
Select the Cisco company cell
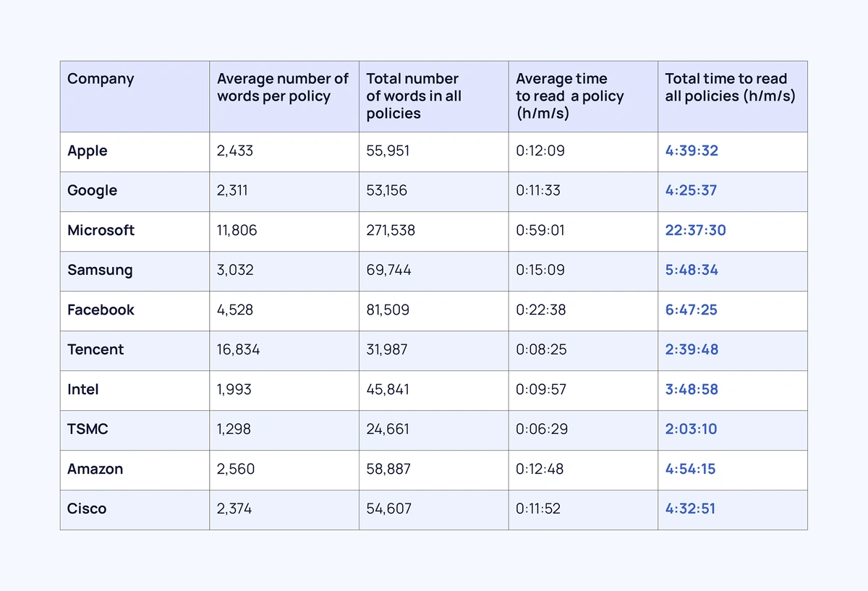point(87,509)
